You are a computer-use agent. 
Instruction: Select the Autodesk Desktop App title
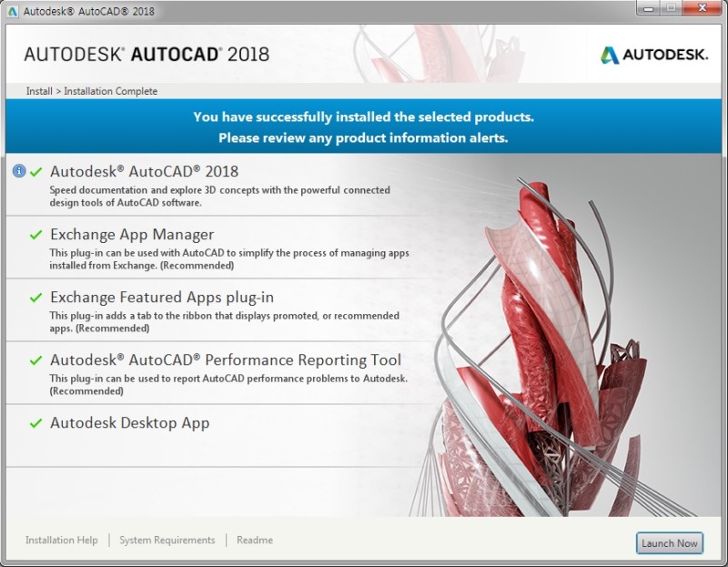129,423
